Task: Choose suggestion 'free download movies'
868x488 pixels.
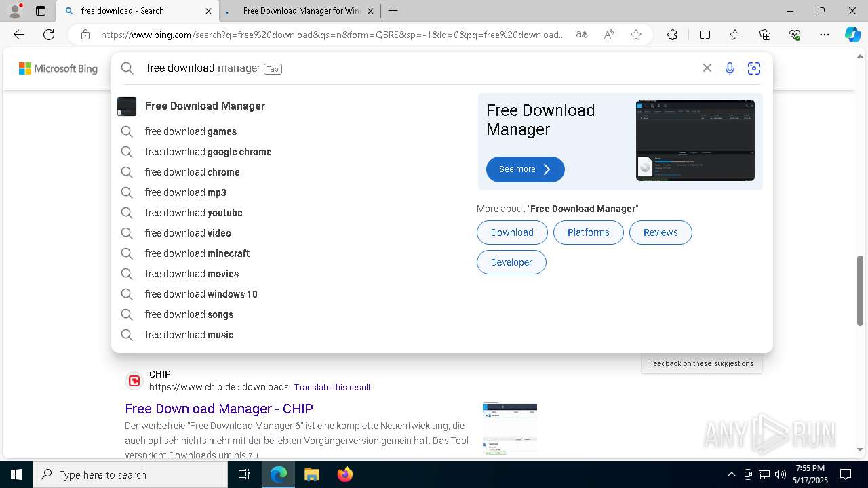Action: [x=191, y=274]
